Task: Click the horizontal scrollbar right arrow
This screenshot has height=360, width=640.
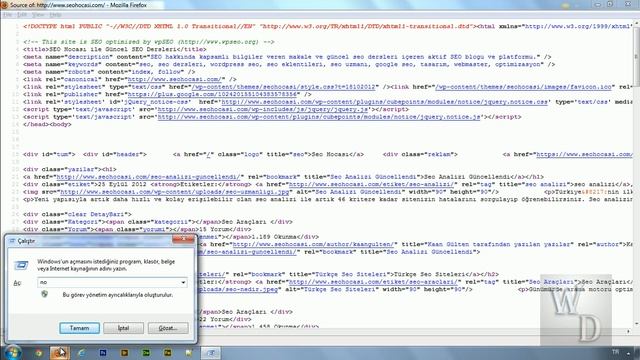Action: (628, 331)
